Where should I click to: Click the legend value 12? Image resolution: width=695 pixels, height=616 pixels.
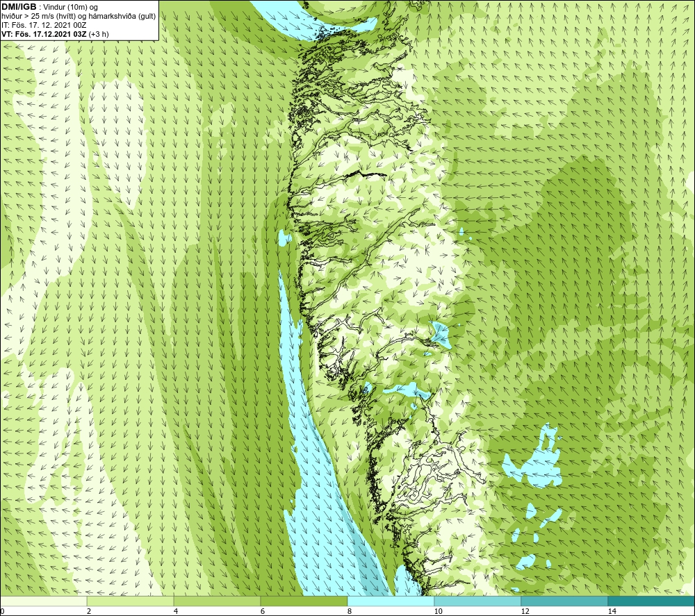(x=525, y=612)
